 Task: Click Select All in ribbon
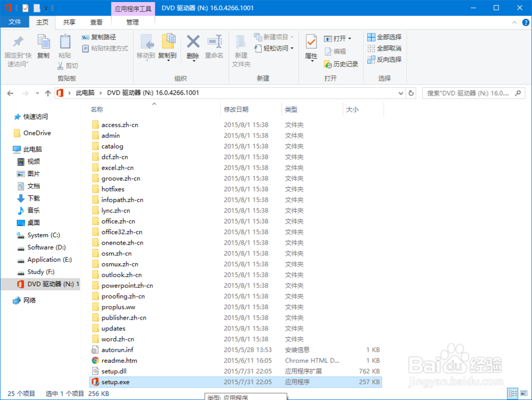pos(385,37)
